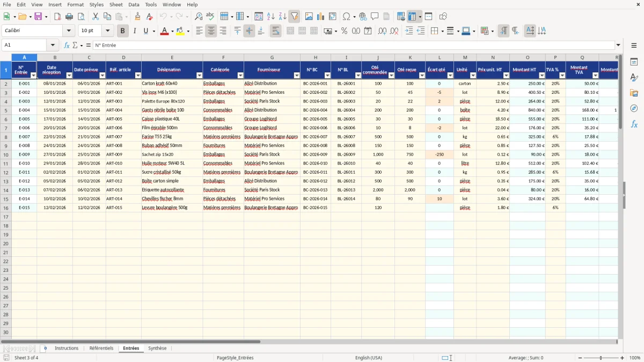Open the Sidebar Navigator panel
644x362 pixels.
pos(634,108)
